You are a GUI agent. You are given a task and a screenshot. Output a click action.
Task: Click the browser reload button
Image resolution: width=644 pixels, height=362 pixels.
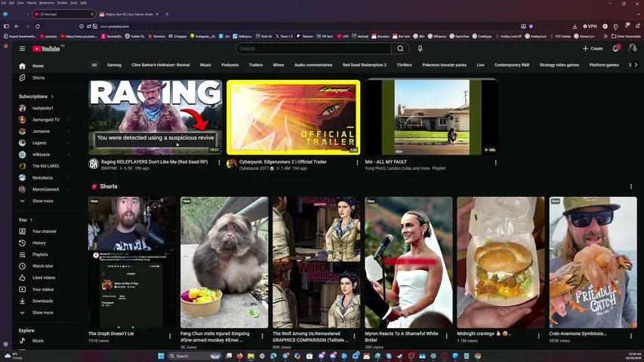[x=38, y=26]
